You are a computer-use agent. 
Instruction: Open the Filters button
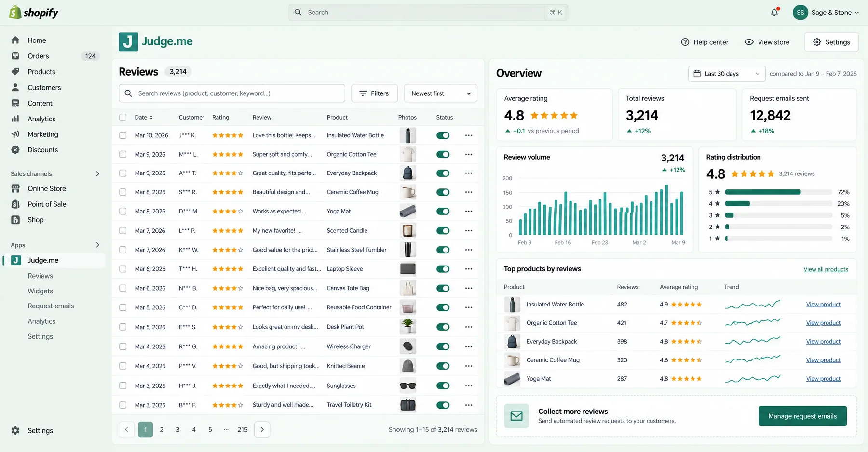pos(375,93)
